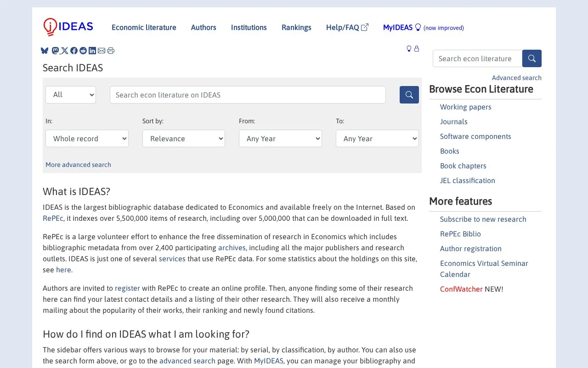Open the 'Whole record' dropdown

[87, 138]
